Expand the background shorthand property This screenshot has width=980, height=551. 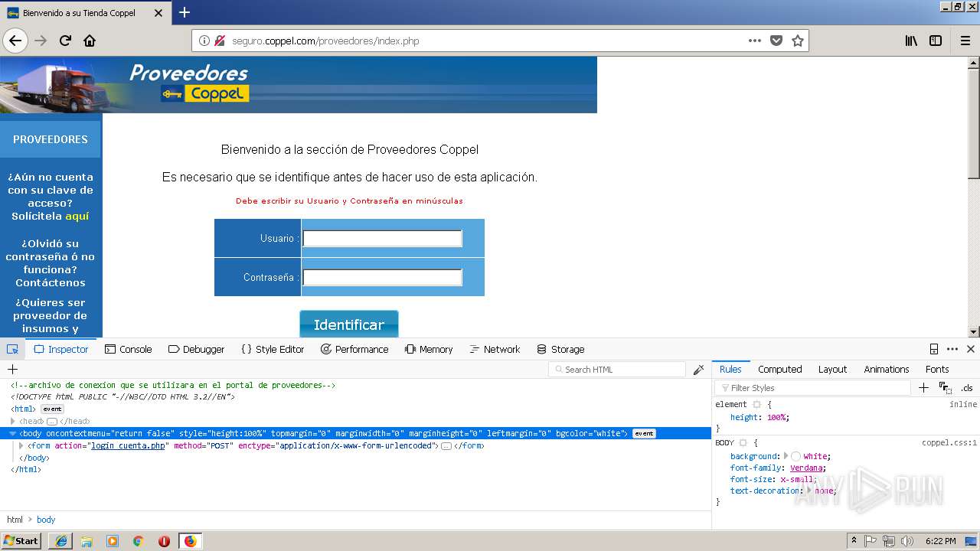point(786,456)
